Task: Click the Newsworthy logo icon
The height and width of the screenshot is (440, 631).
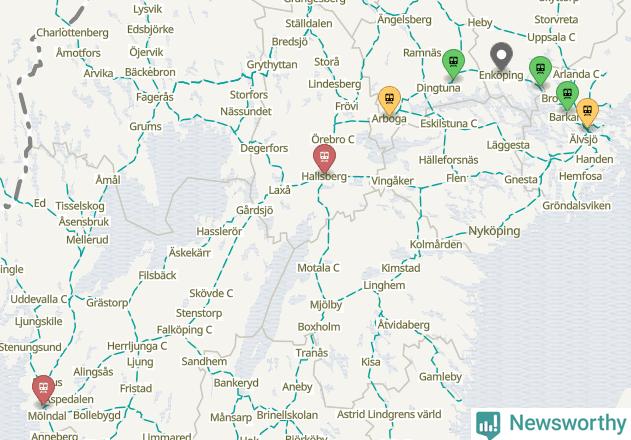Action: tap(488, 425)
